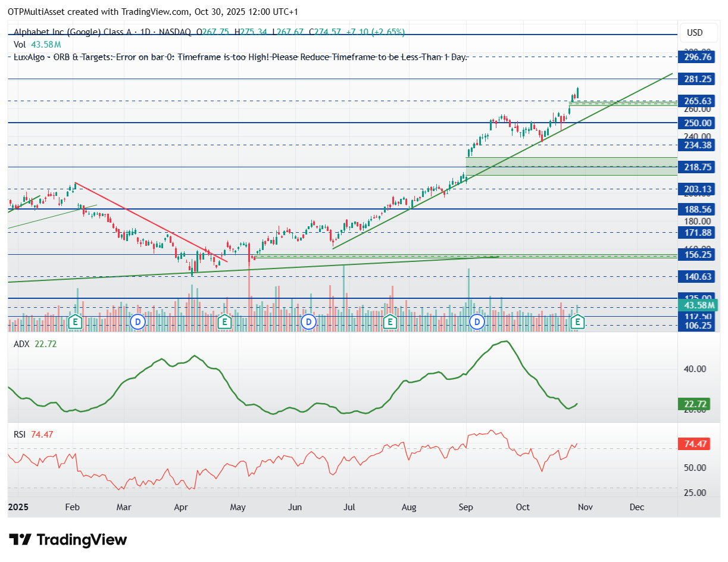Open the USD currency selector

click(x=695, y=32)
